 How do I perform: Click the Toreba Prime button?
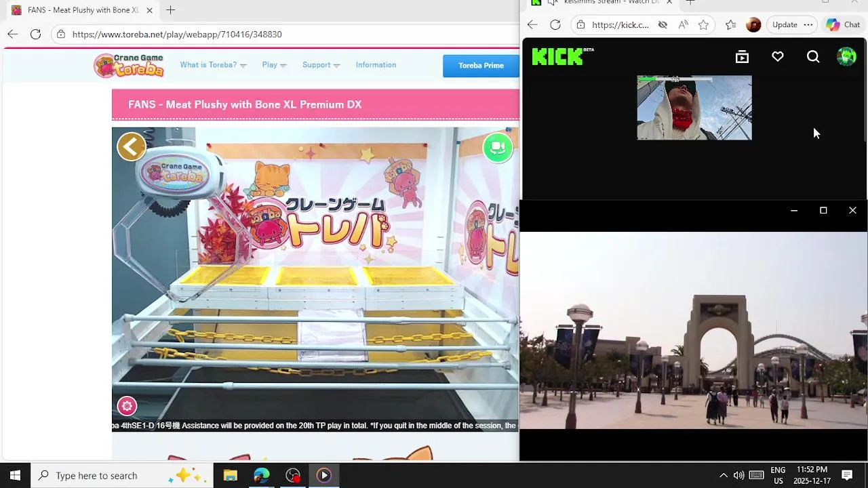481,66
